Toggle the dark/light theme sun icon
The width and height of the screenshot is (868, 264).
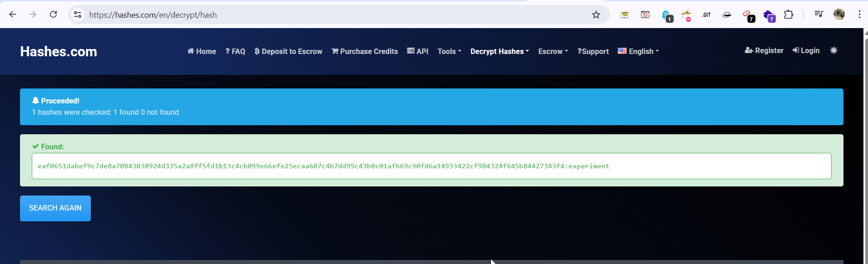click(x=833, y=50)
